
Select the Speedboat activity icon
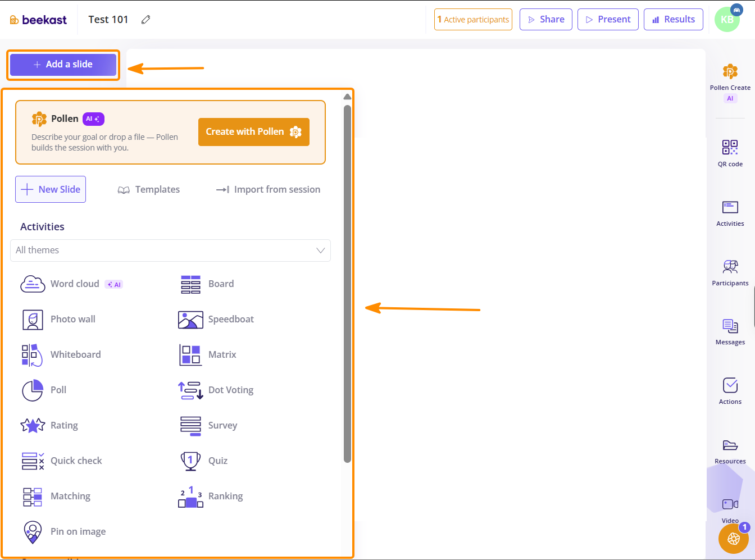coord(190,320)
